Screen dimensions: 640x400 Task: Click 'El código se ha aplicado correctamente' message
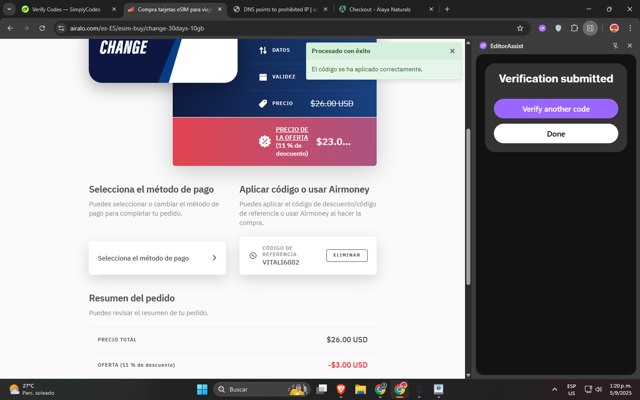point(367,69)
